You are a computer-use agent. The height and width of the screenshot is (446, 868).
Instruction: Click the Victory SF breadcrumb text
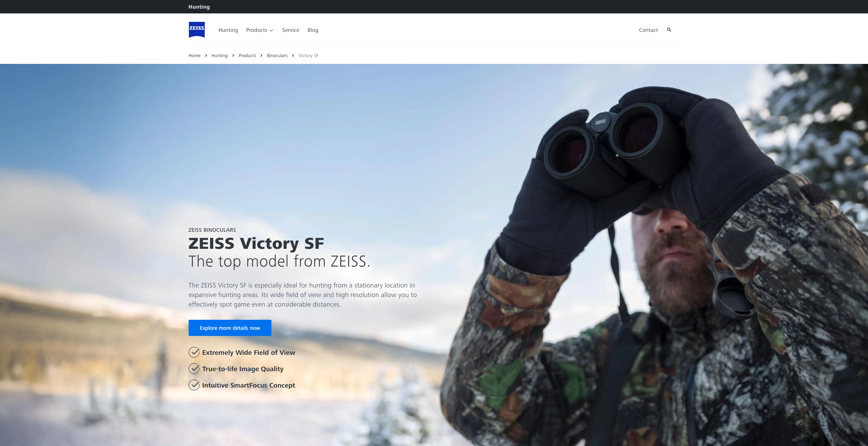(x=308, y=55)
